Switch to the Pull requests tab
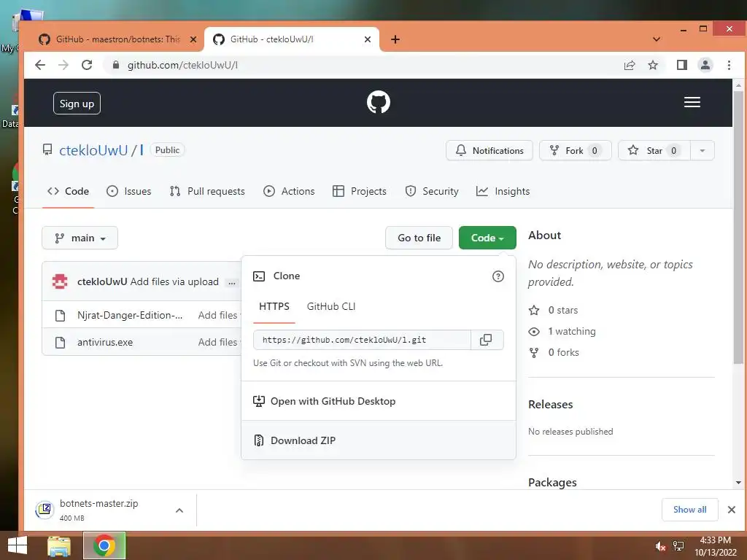 coord(207,191)
